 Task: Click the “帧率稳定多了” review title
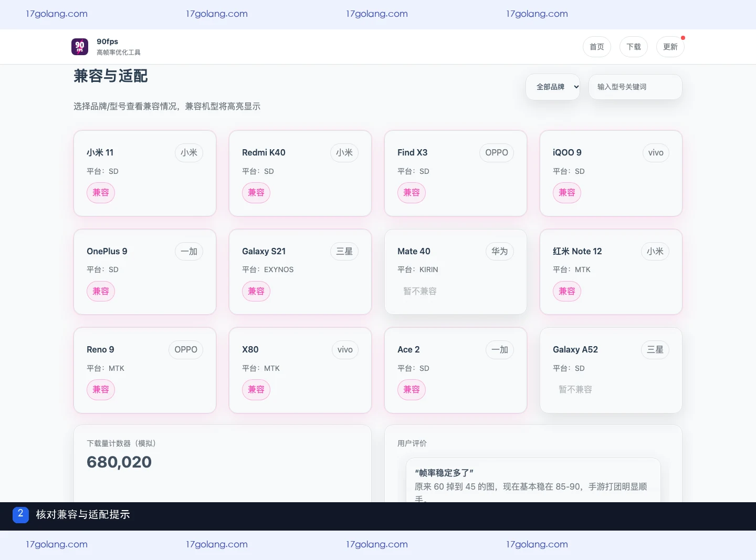444,473
